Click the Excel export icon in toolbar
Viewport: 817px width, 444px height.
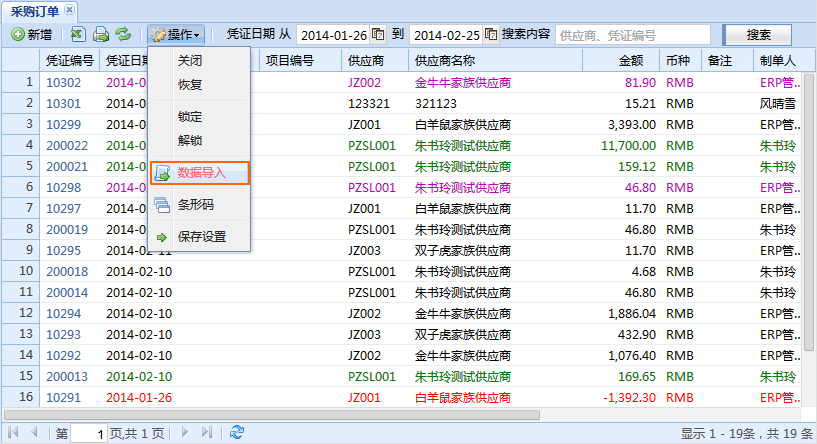tap(78, 34)
